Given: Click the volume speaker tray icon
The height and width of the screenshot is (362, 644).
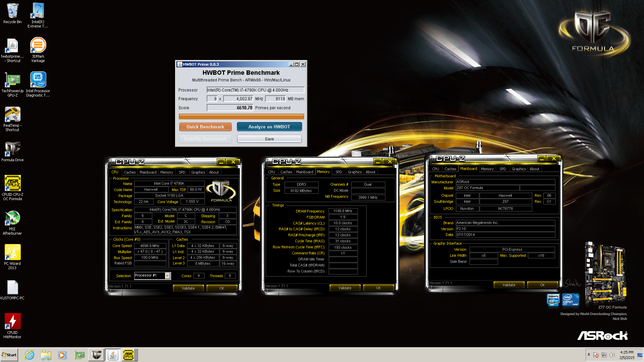Looking at the screenshot, I should coord(612,355).
